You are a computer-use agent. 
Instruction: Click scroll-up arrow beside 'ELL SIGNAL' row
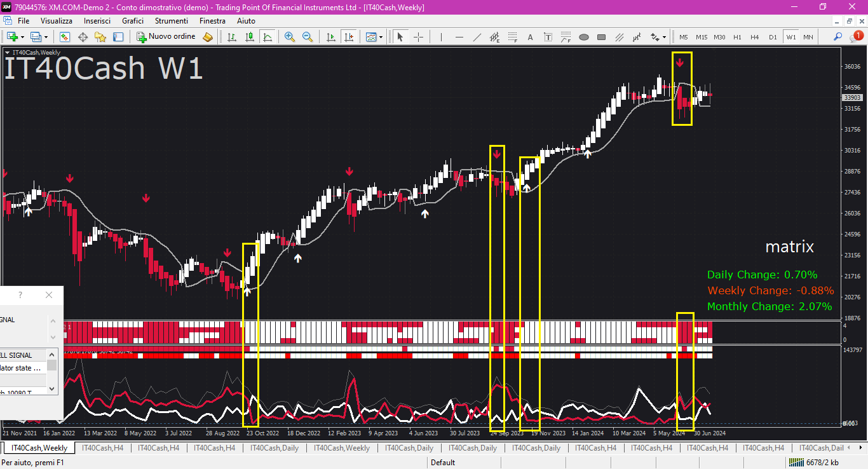click(x=53, y=355)
